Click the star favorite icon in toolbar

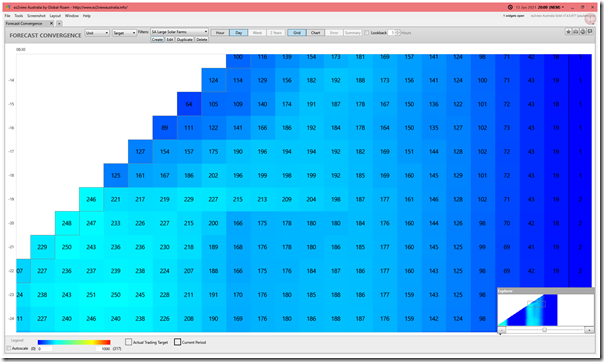click(568, 32)
